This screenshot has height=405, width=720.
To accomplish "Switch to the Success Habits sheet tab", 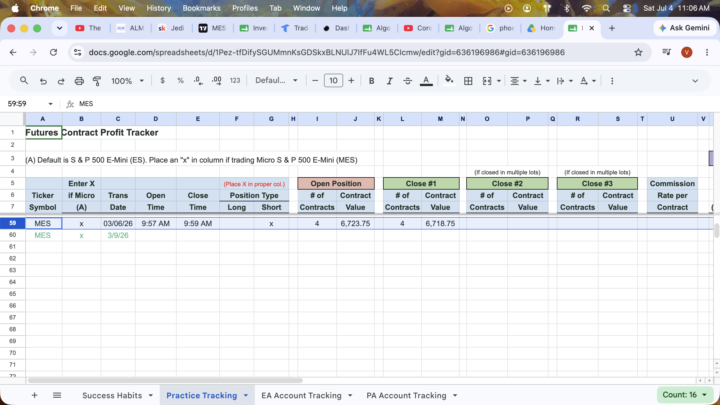I will click(x=112, y=395).
